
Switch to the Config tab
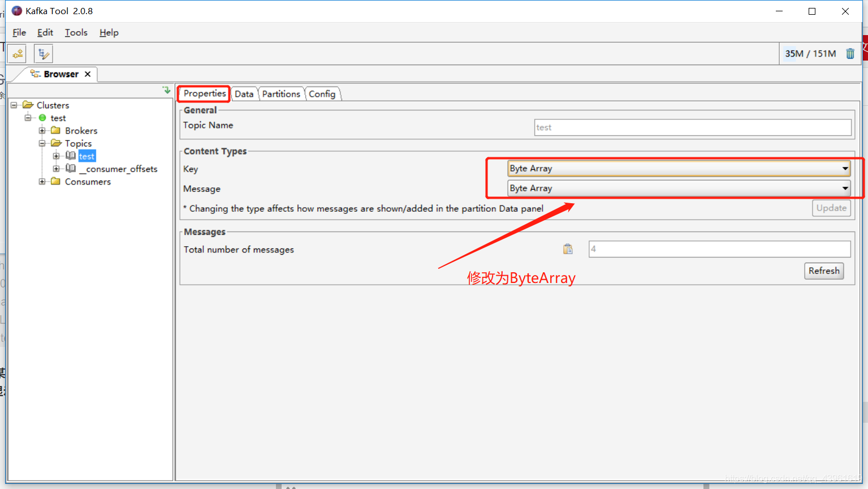pos(322,94)
